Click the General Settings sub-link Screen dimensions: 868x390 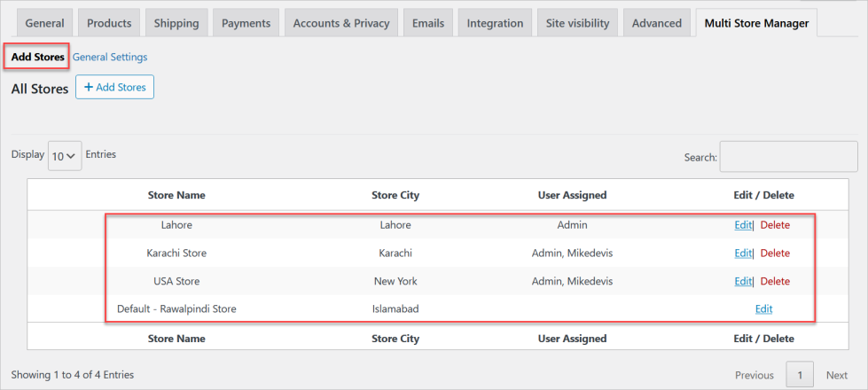pyautogui.click(x=110, y=57)
